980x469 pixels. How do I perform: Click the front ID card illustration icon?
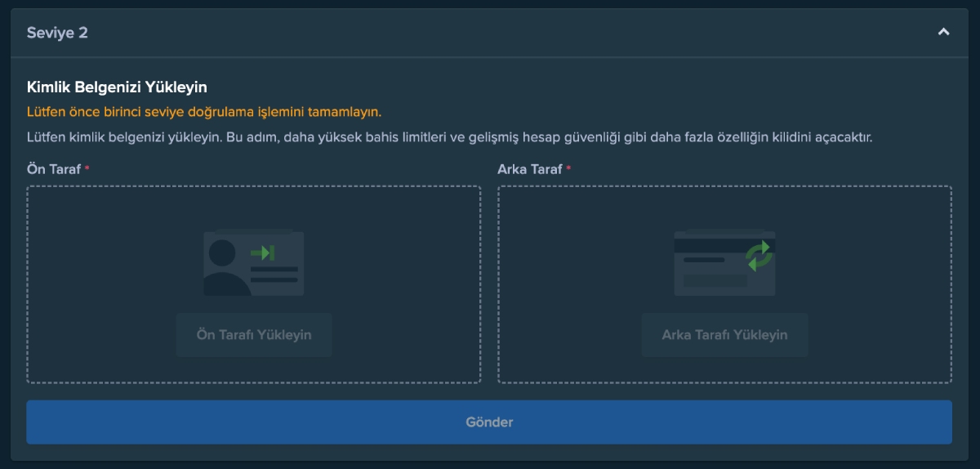[254, 263]
